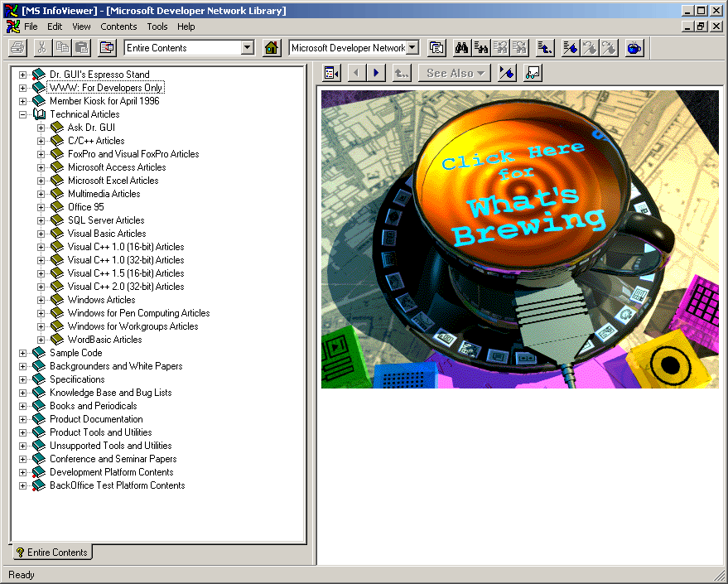
Task: Click the open book icon for Technical Articles
Action: (x=39, y=114)
